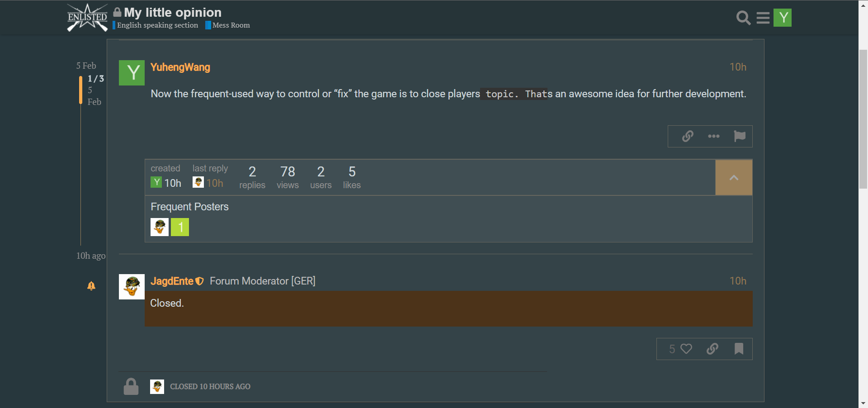The width and height of the screenshot is (868, 408).
Task: Click JagdEnte avatar in Frequent Posters
Action: coord(160,227)
